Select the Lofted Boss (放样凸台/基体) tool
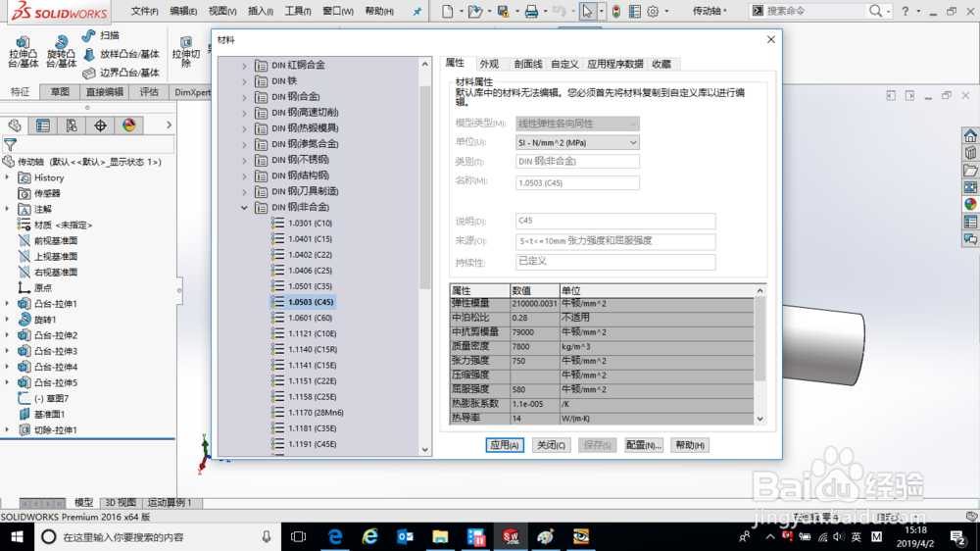Screen dimensions: 980x551 tap(122, 54)
